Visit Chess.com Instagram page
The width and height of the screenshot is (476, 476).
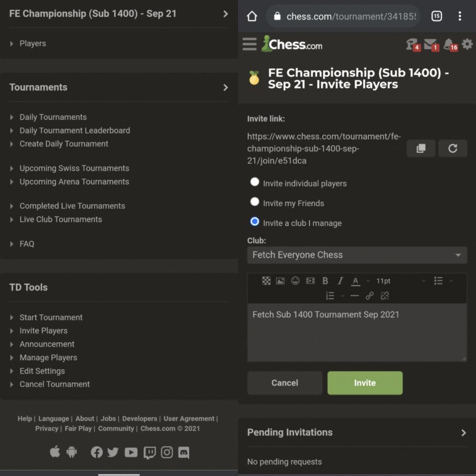[167, 452]
